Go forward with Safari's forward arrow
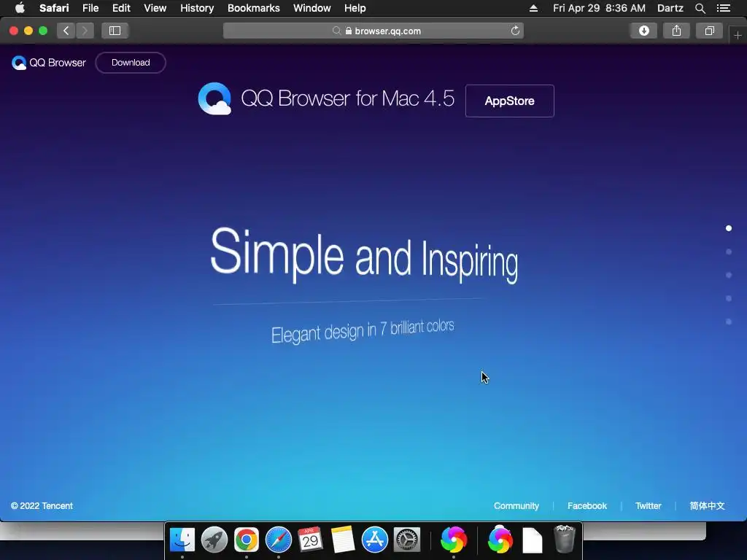This screenshot has height=560, width=747. tap(85, 31)
